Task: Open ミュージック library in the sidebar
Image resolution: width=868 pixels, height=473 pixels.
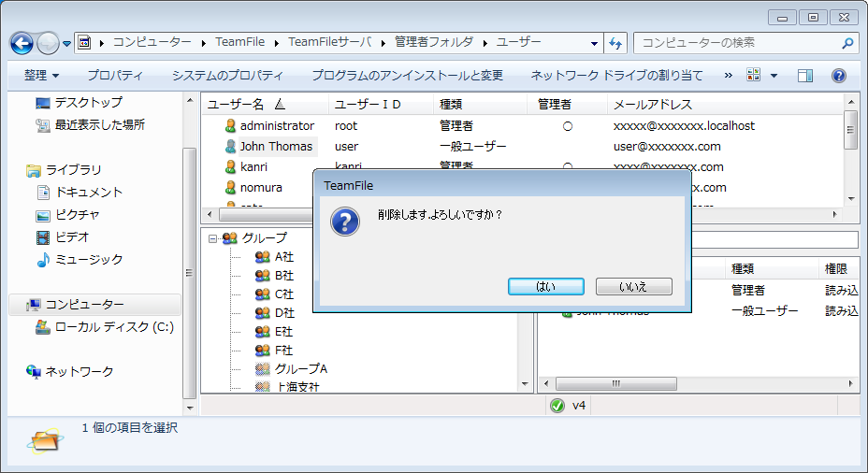Action: tap(88, 259)
